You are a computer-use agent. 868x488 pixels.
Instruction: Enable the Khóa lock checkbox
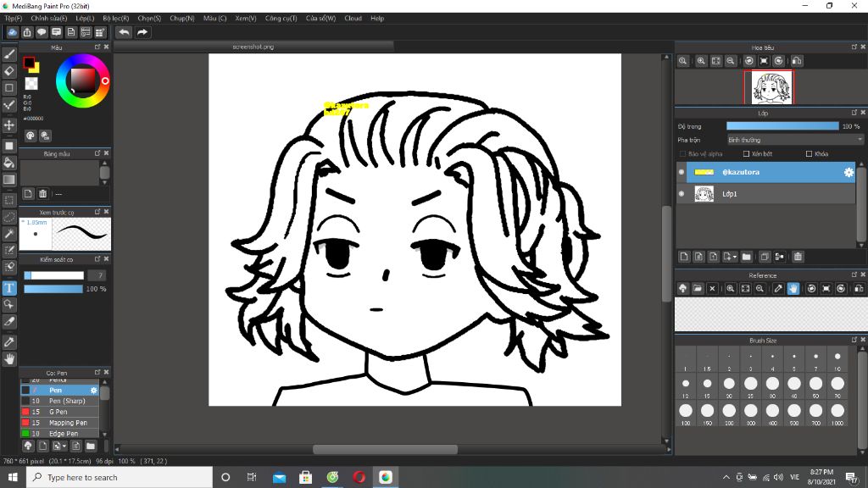tap(809, 154)
